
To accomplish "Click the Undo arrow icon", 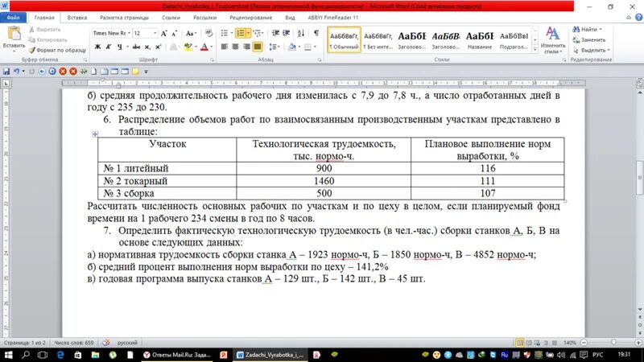I will pos(16,72).
